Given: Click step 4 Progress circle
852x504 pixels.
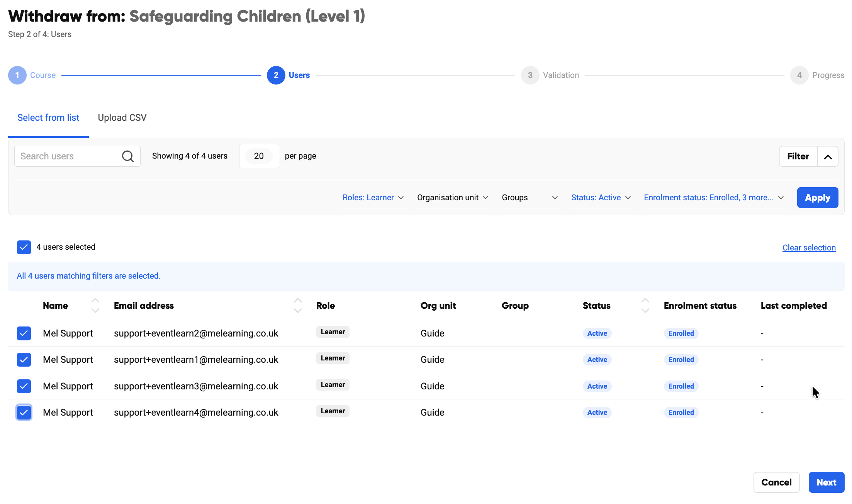Looking at the screenshot, I should 799,75.
